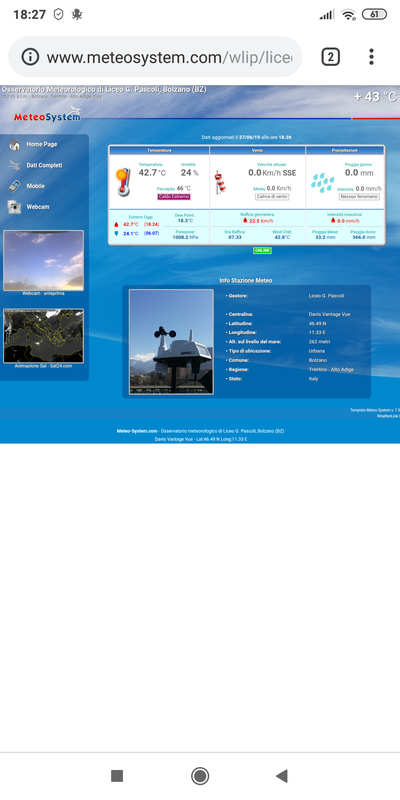Click the + 43 °C header temperature

pyautogui.click(x=375, y=96)
